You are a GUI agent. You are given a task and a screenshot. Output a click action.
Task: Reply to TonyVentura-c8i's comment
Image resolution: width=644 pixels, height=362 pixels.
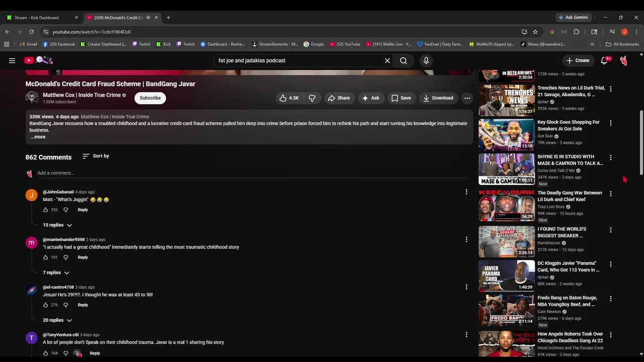pos(95,353)
